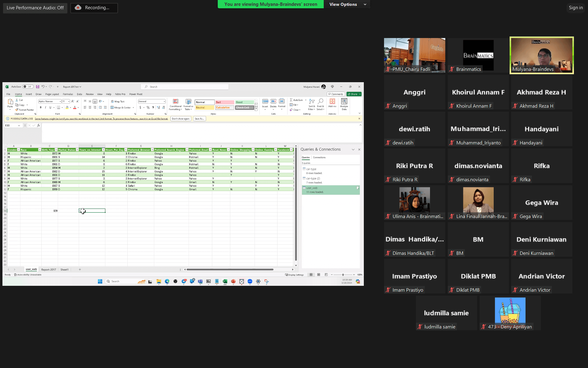Image resolution: width=588 pixels, height=368 pixels.
Task: Click the Conditional Formatting icon
Action: [x=175, y=102]
